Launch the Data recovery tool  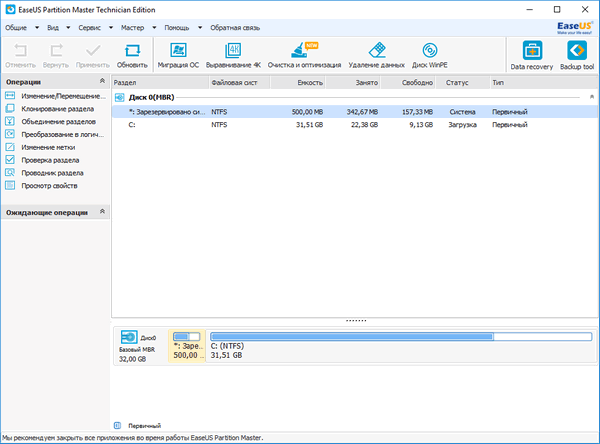click(532, 50)
